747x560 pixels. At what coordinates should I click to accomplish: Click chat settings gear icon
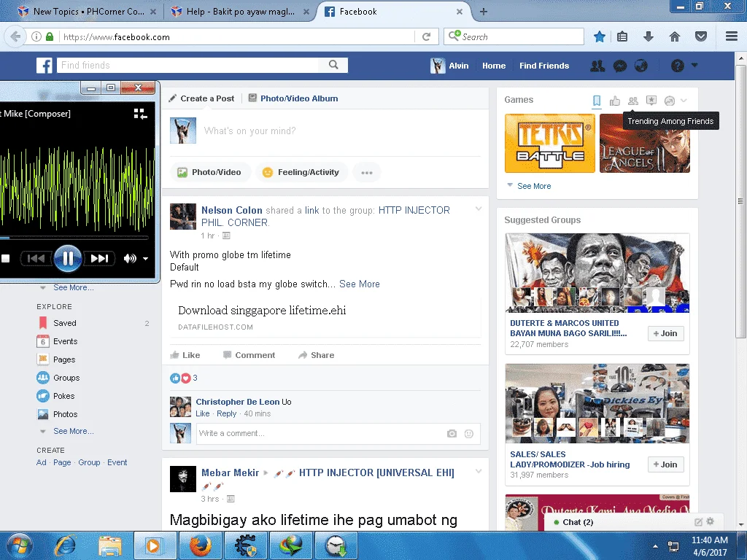711,521
